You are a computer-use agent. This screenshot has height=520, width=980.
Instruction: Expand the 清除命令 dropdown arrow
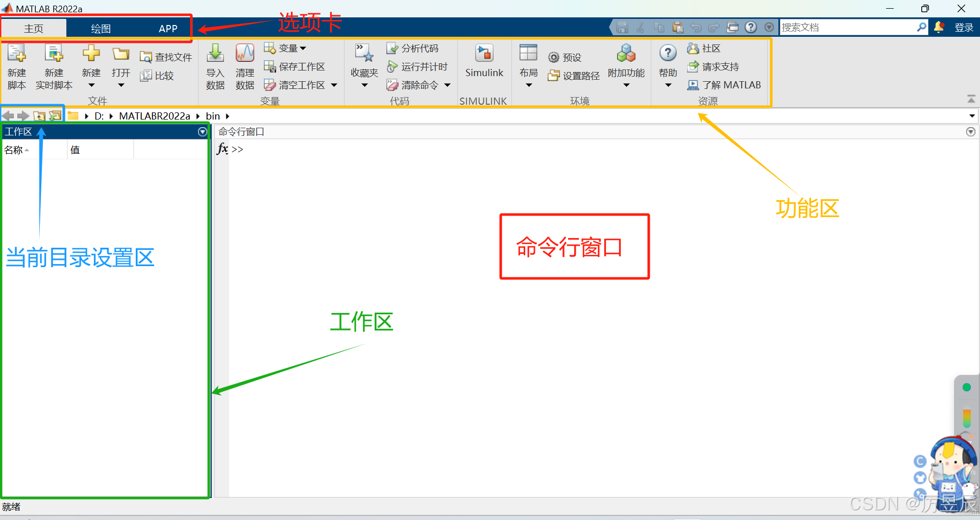(448, 85)
